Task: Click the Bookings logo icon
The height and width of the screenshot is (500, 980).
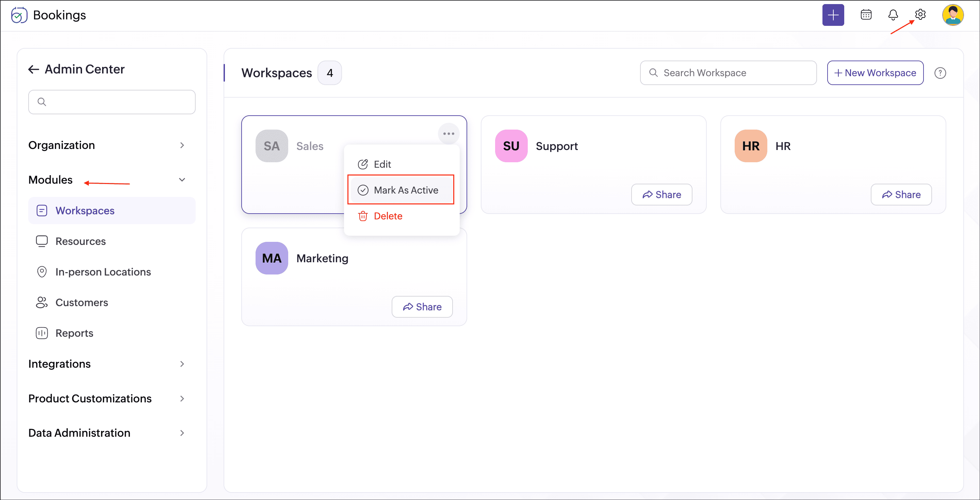Action: pos(19,15)
